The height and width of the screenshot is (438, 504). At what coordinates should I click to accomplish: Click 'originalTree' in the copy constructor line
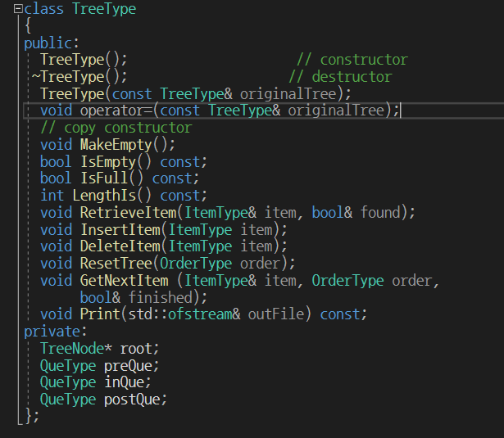tap(288, 94)
